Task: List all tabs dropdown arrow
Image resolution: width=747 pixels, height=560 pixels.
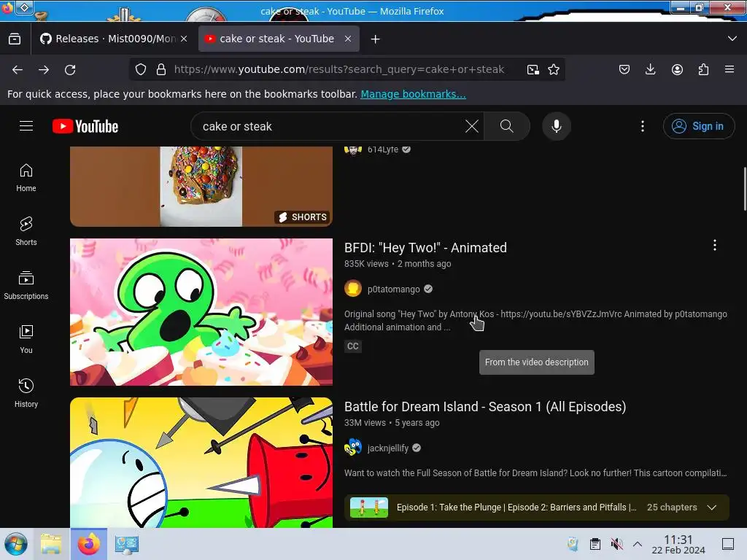Action: tap(732, 39)
